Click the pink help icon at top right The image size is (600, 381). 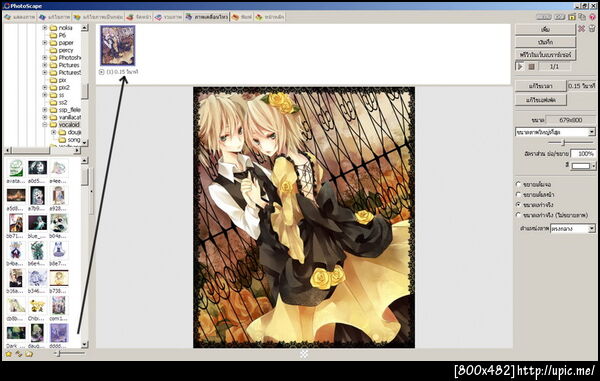click(592, 17)
